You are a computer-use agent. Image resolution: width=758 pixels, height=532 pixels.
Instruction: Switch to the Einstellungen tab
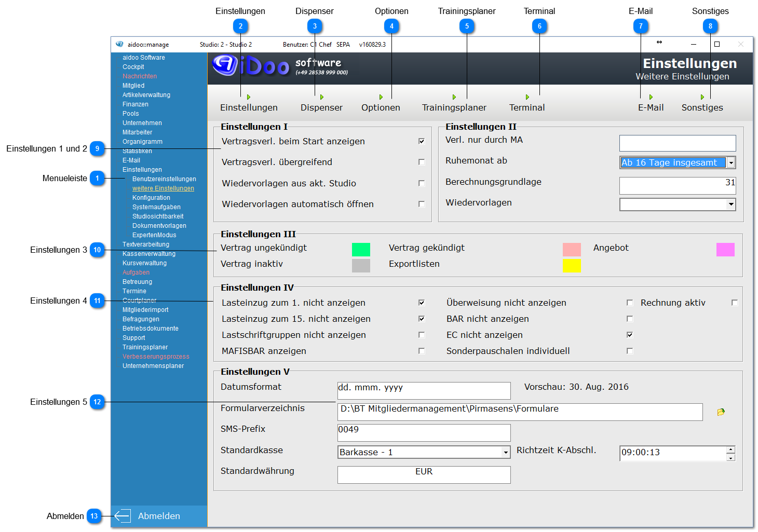(x=249, y=107)
